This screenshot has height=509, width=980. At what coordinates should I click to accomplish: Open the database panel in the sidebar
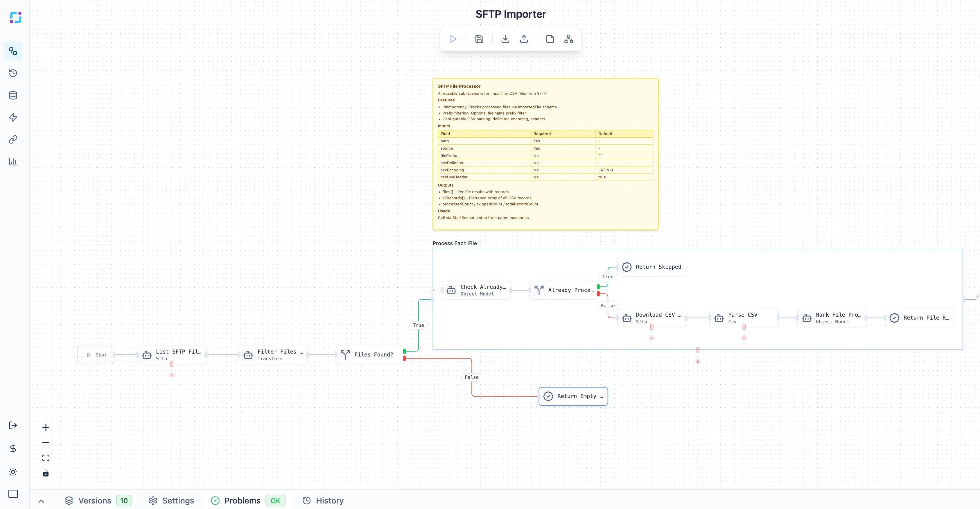(13, 95)
